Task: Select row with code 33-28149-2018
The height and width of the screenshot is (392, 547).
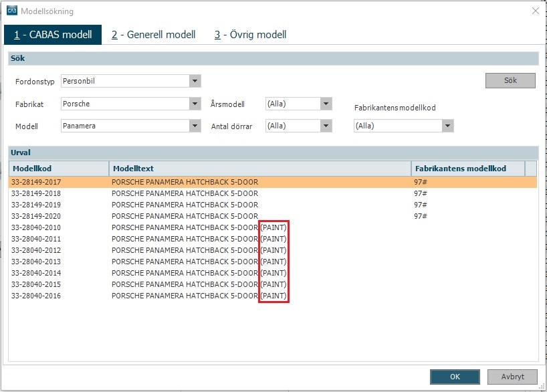Action: pos(273,193)
